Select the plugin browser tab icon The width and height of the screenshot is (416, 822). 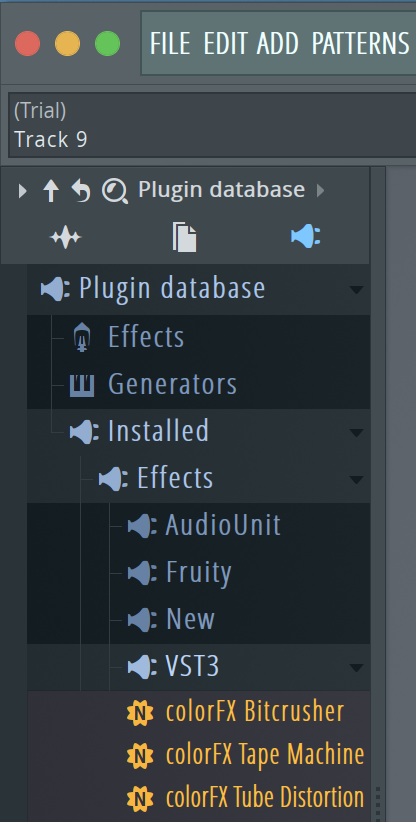pyautogui.click(x=305, y=236)
